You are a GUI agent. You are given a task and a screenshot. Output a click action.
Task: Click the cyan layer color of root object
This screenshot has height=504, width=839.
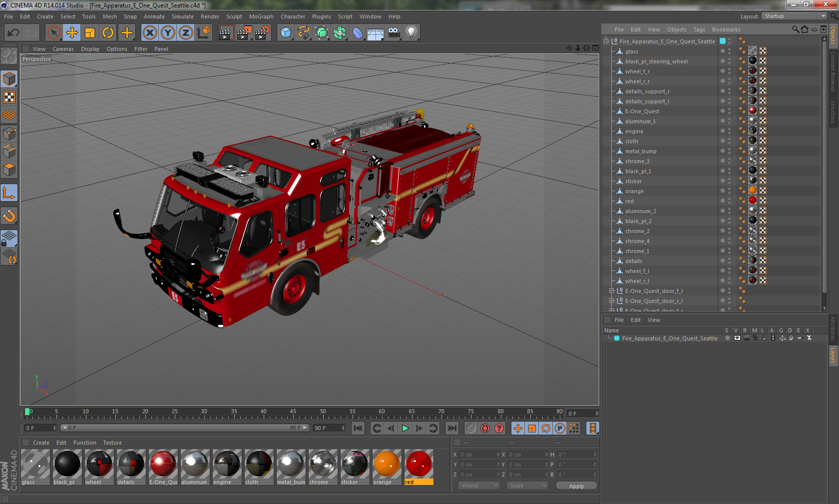click(x=722, y=41)
